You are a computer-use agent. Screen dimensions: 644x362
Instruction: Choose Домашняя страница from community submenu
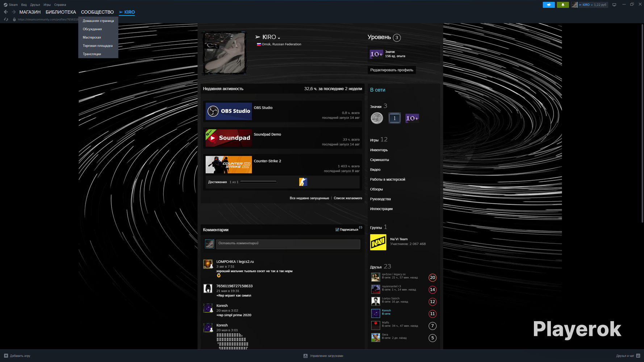pos(98,21)
